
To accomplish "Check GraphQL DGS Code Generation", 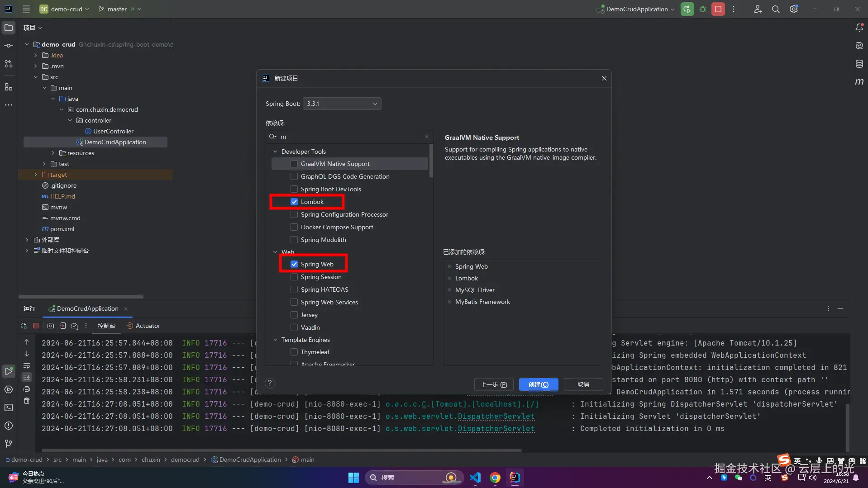I will pyautogui.click(x=294, y=176).
